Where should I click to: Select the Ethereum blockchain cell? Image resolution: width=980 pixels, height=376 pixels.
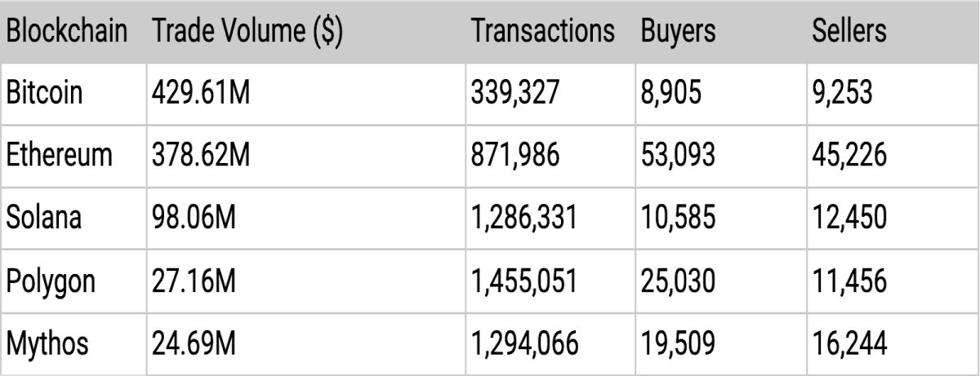59,155
